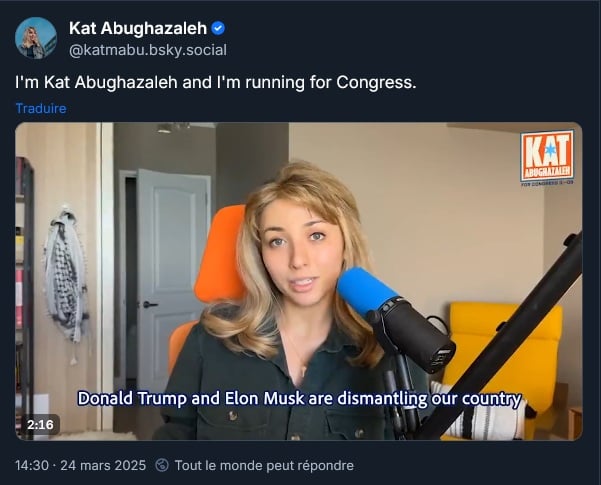Click the KAT Abughazaleh campaign logo in video
This screenshot has width=601, height=485.
(547, 158)
